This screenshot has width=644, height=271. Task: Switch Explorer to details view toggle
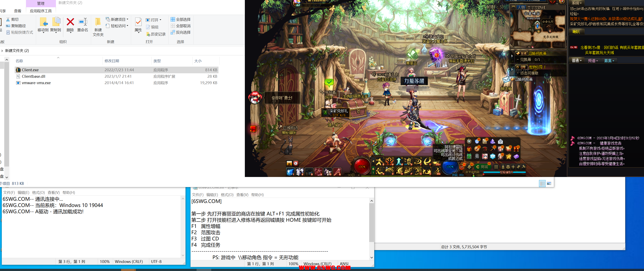[542, 183]
